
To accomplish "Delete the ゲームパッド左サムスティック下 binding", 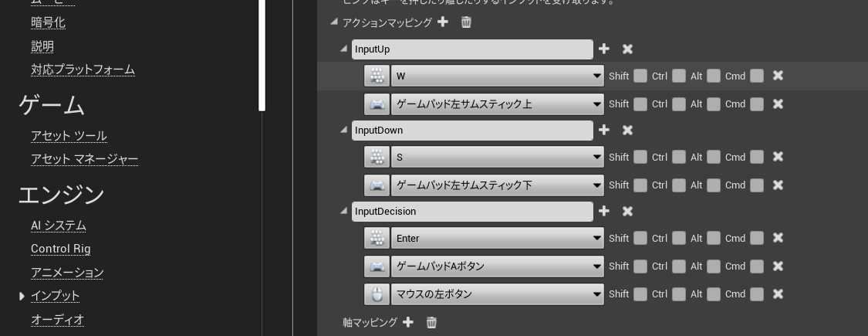I will point(778,185).
